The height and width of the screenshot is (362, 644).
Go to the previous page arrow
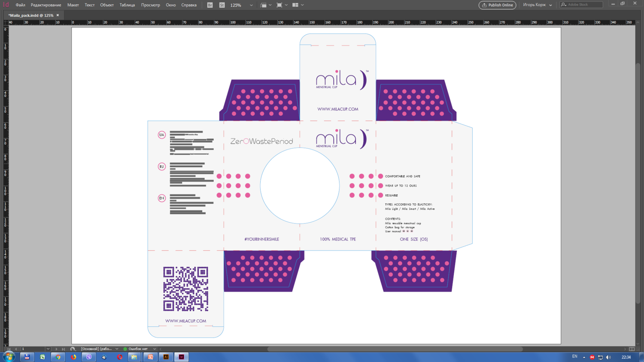coord(16,349)
